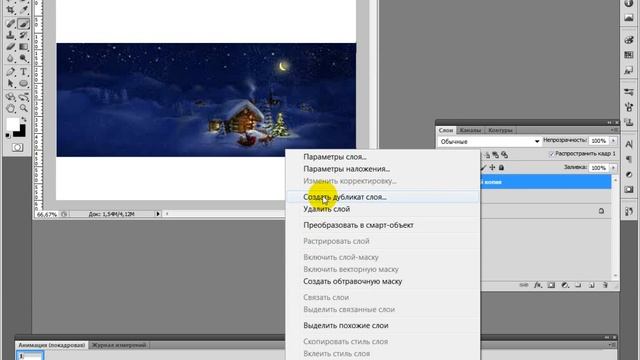Open the Заливка slider arrow
This screenshot has width=640, height=360.
[x=613, y=168]
